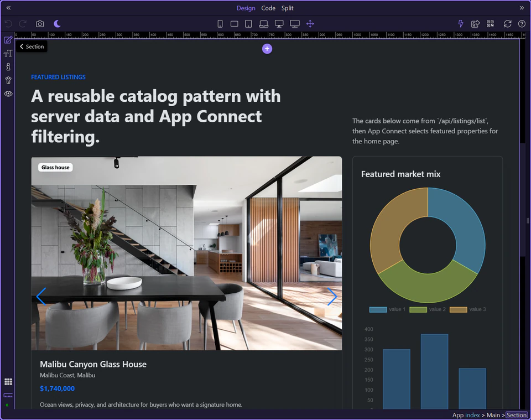531x420 pixels.
Task: Toggle the grid icon at sidebar bottom
Action: [8, 382]
